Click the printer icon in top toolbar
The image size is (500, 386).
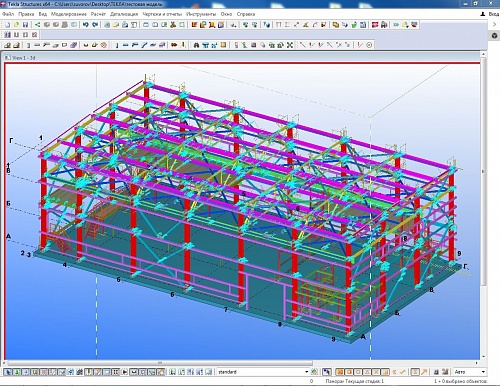point(125,25)
